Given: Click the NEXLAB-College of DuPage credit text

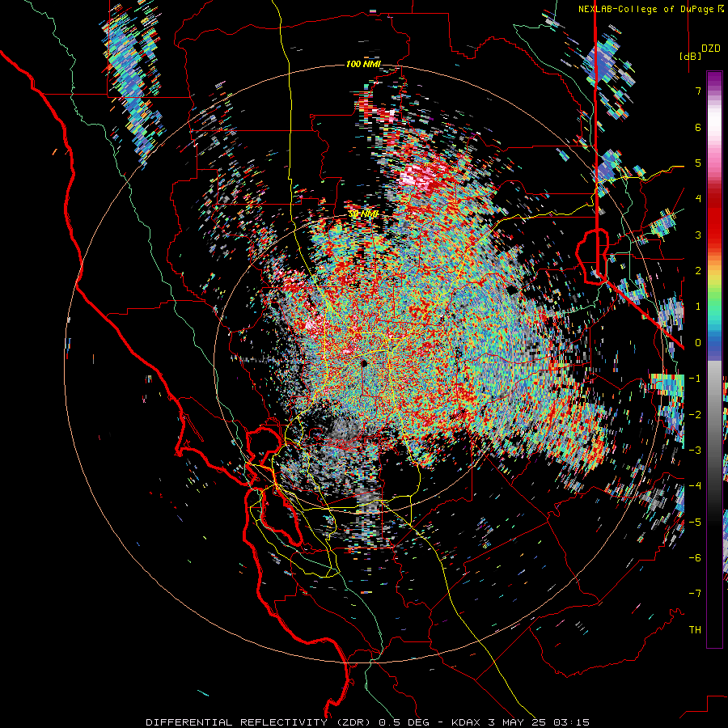Looking at the screenshot, I should [650, 9].
